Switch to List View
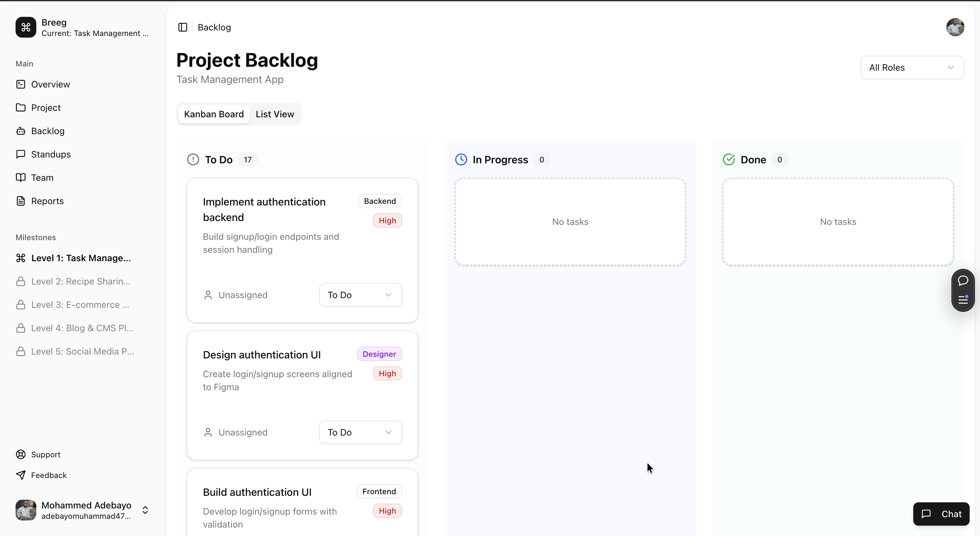980x536 pixels. (x=275, y=114)
